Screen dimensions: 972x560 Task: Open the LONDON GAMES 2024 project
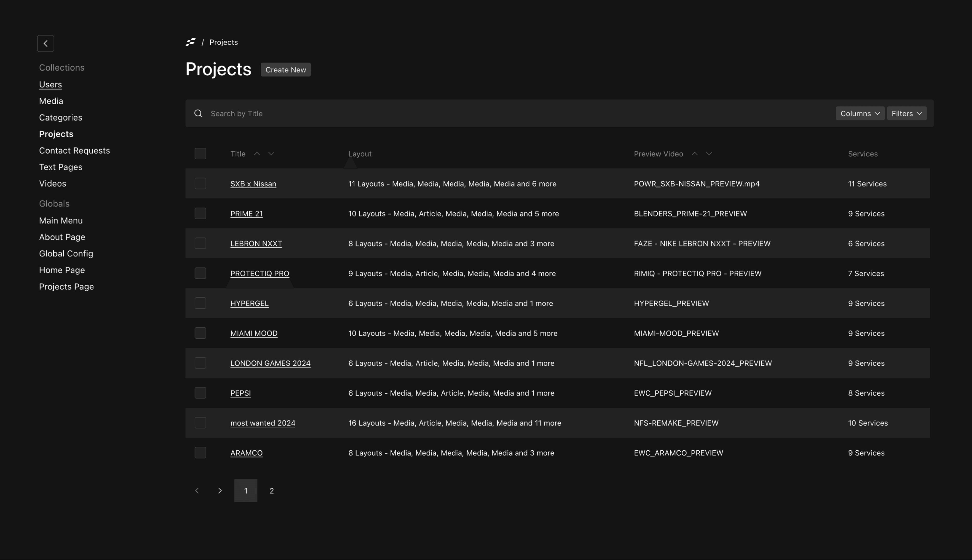270,363
